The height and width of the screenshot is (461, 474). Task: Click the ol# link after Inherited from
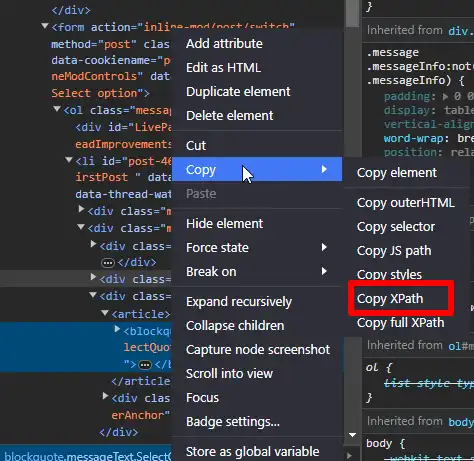pos(461,346)
